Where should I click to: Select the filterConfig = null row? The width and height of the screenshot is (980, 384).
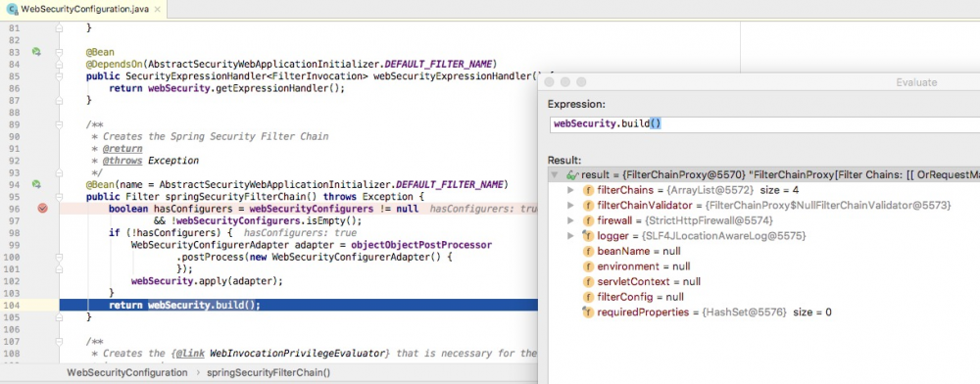763,297
